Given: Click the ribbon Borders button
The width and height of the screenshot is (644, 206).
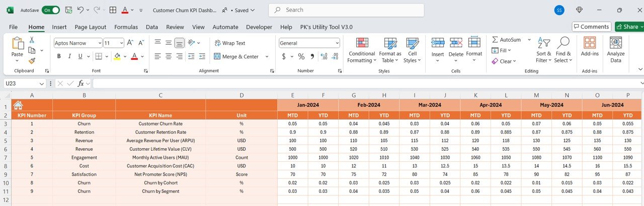Looking at the screenshot, I should point(99,56).
